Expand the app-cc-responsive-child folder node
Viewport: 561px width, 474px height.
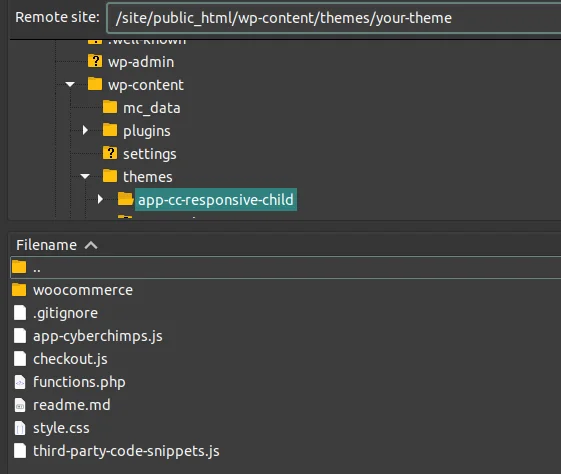point(100,199)
